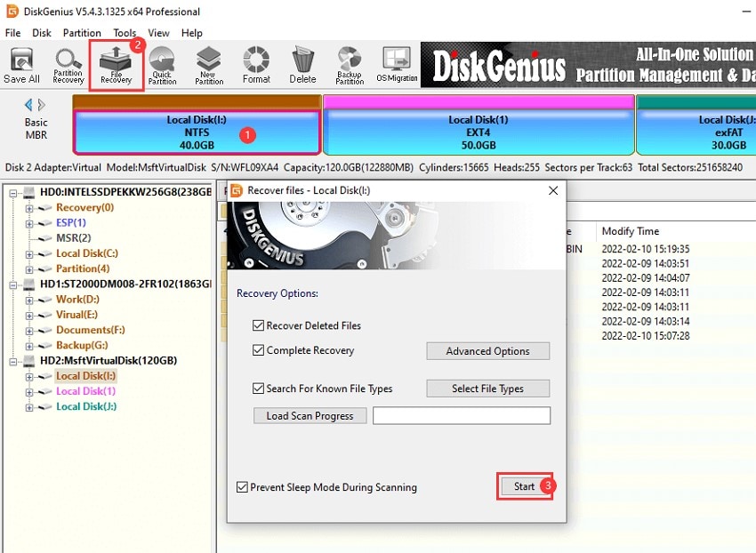
Task: Click DiskGenius icon in dialog title
Action: [237, 190]
